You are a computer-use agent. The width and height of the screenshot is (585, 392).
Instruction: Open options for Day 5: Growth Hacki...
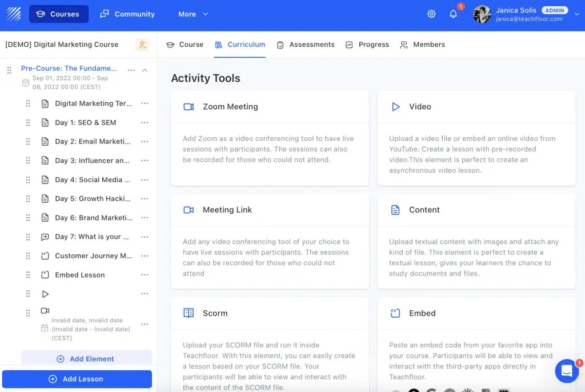[145, 199]
